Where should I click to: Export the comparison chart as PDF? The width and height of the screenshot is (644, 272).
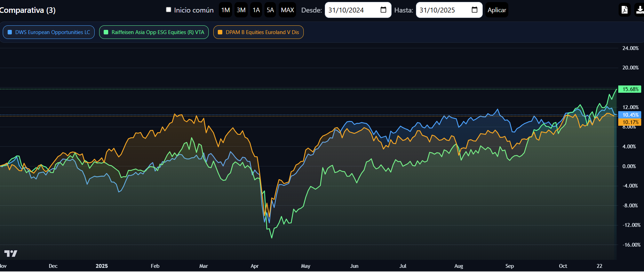point(625,10)
